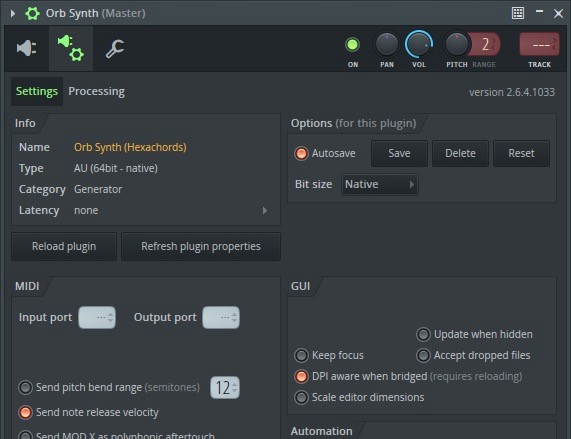Open the VST wrapper settings plug-gear icon

point(71,48)
